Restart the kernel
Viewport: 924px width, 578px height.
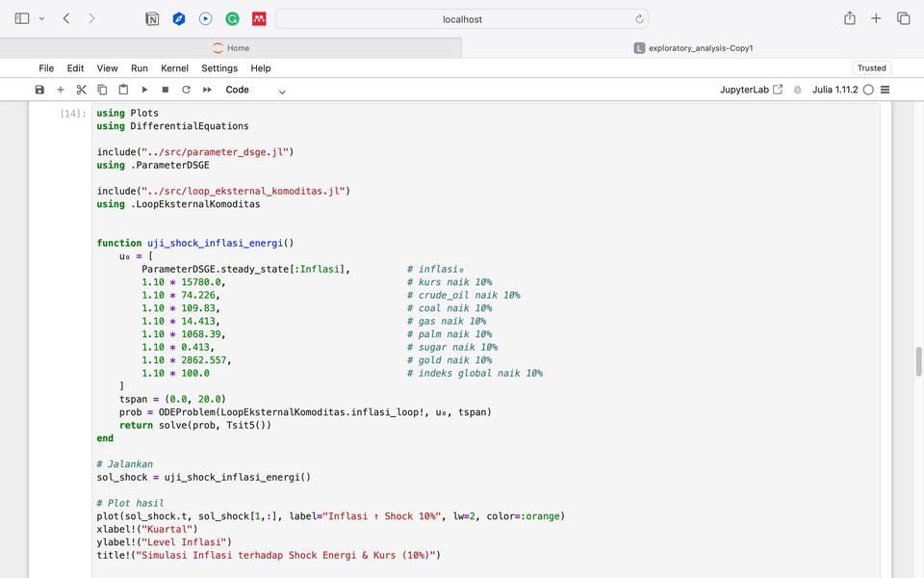coord(186,90)
